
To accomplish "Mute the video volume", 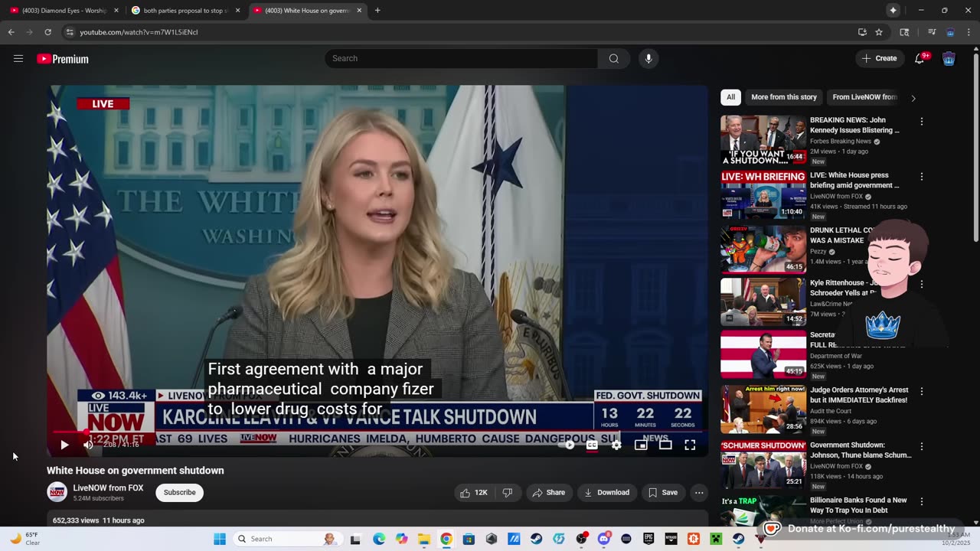I will (88, 445).
